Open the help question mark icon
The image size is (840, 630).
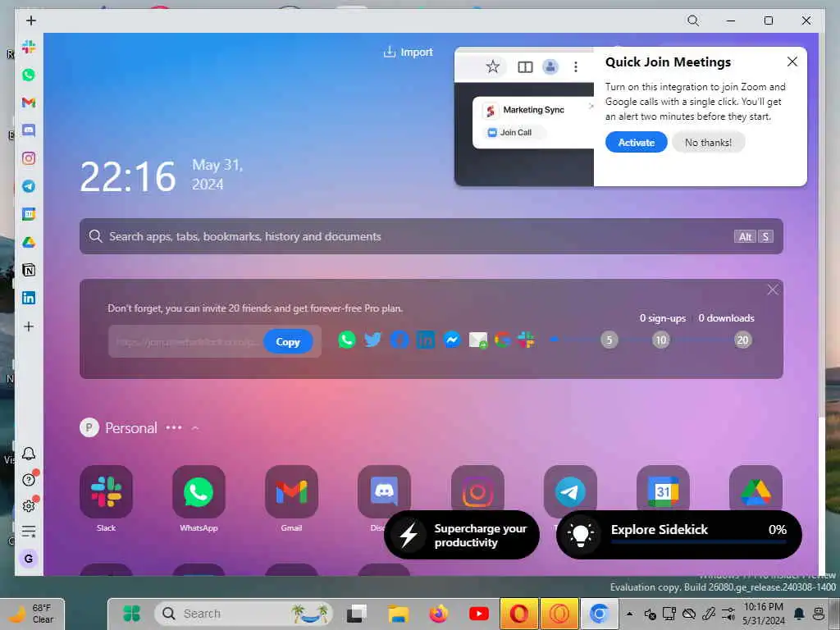[29, 479]
